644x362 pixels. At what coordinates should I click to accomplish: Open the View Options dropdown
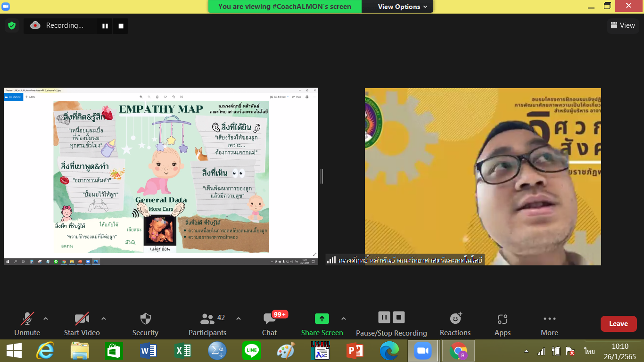pyautogui.click(x=403, y=7)
